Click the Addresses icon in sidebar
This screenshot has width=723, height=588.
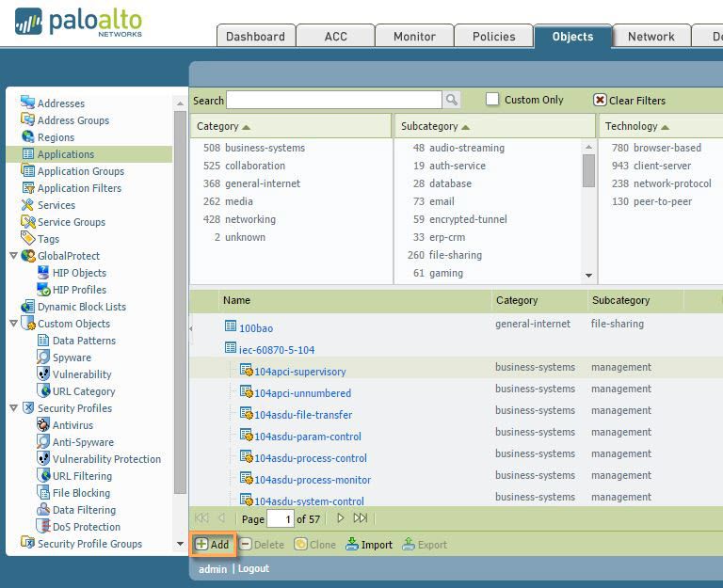27,103
